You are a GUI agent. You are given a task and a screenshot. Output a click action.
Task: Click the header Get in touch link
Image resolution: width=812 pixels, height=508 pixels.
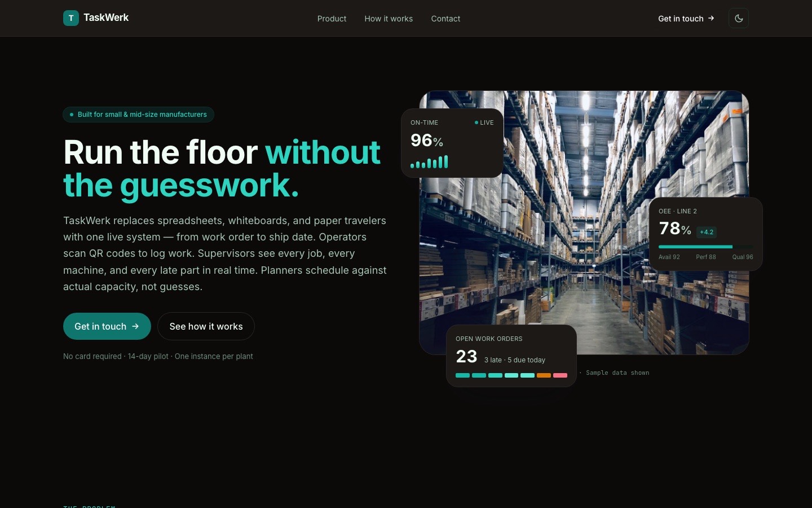[686, 19]
